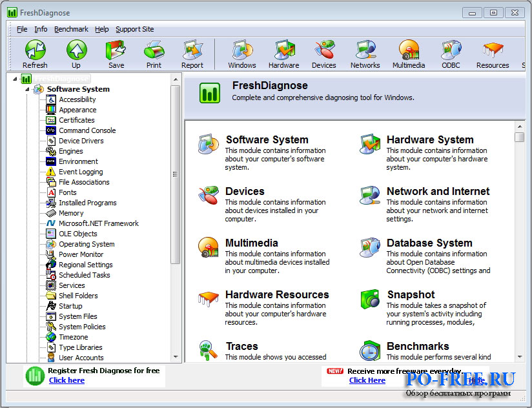532x408 pixels.
Task: Open the Report toolbar icon
Action: 192,50
